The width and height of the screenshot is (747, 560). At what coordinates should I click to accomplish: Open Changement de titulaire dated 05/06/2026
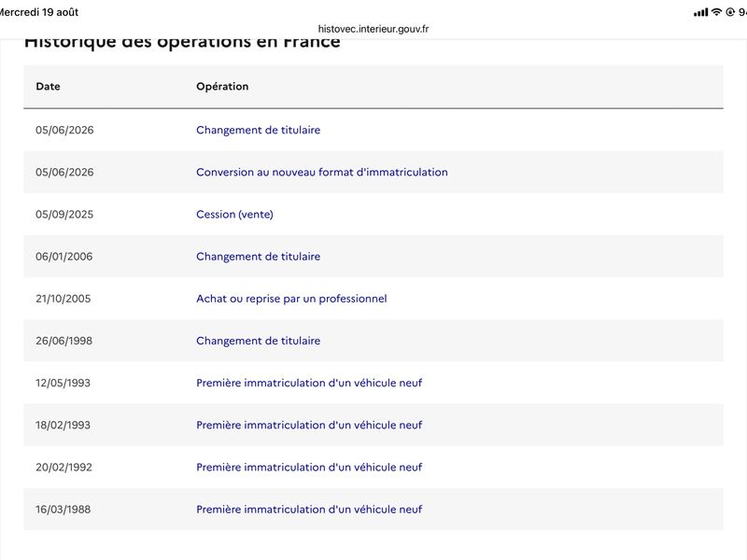[259, 130]
